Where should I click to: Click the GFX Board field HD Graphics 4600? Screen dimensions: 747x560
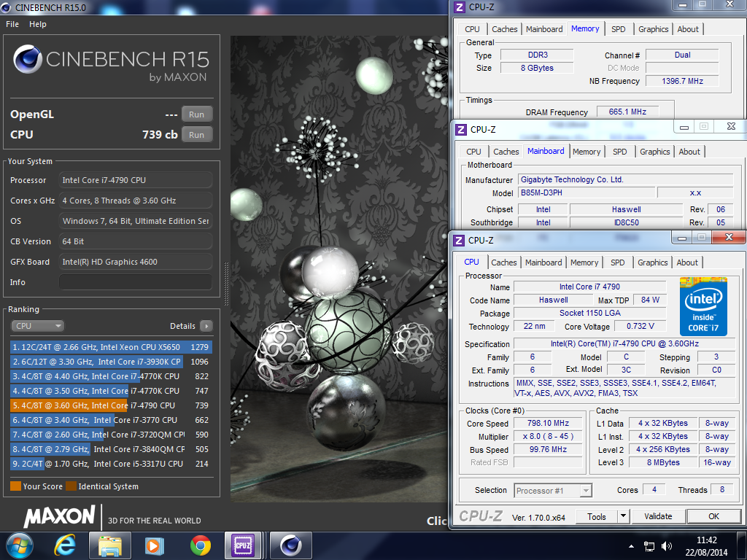[x=136, y=262]
